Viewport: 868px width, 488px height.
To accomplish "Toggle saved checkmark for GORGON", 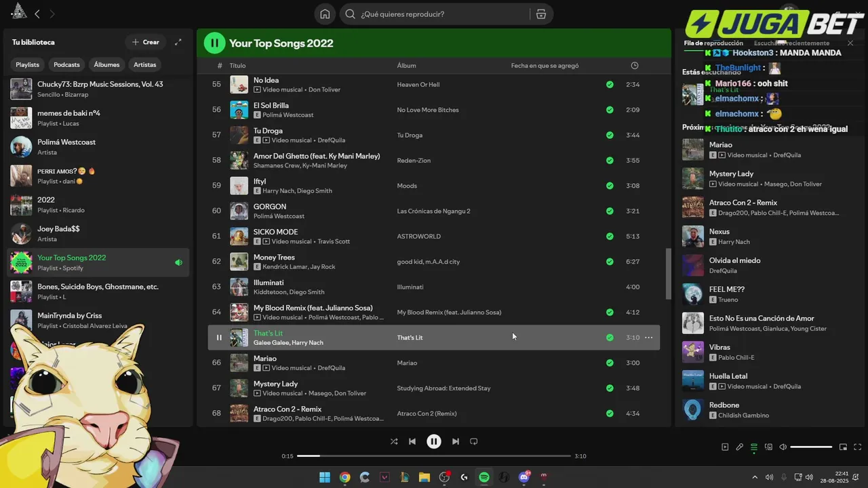I will (x=610, y=211).
